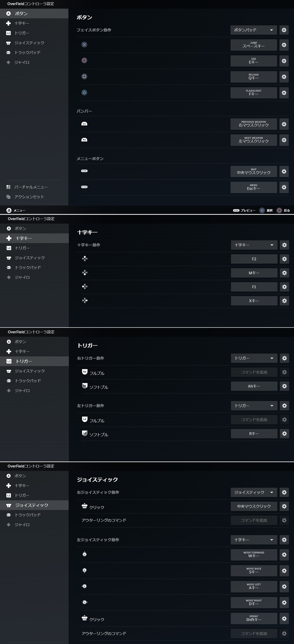Open gear for MOVE LEFT Aキー binding
The width and height of the screenshot is (294, 644).
(x=284, y=587)
